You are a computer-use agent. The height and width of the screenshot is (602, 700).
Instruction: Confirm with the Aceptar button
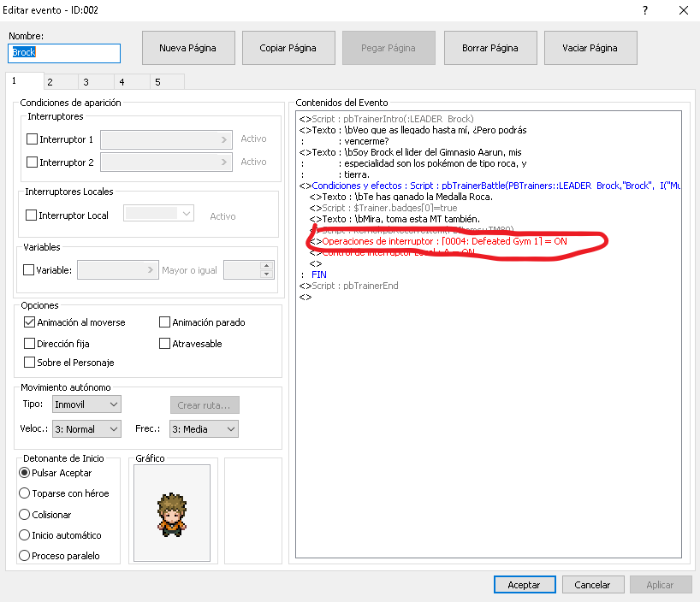pyautogui.click(x=524, y=585)
